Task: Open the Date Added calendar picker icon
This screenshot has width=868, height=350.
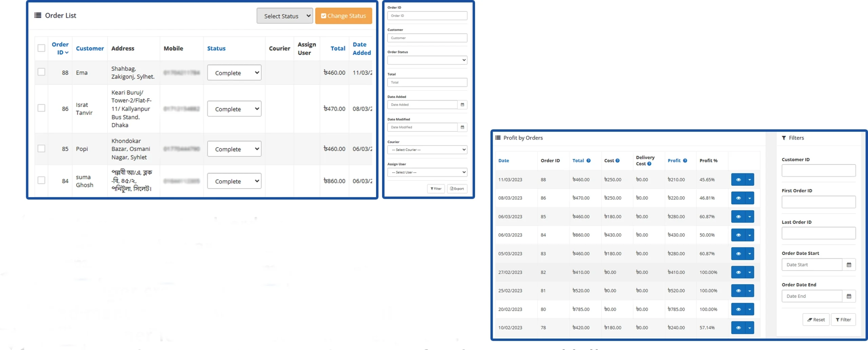Action: pyautogui.click(x=462, y=105)
